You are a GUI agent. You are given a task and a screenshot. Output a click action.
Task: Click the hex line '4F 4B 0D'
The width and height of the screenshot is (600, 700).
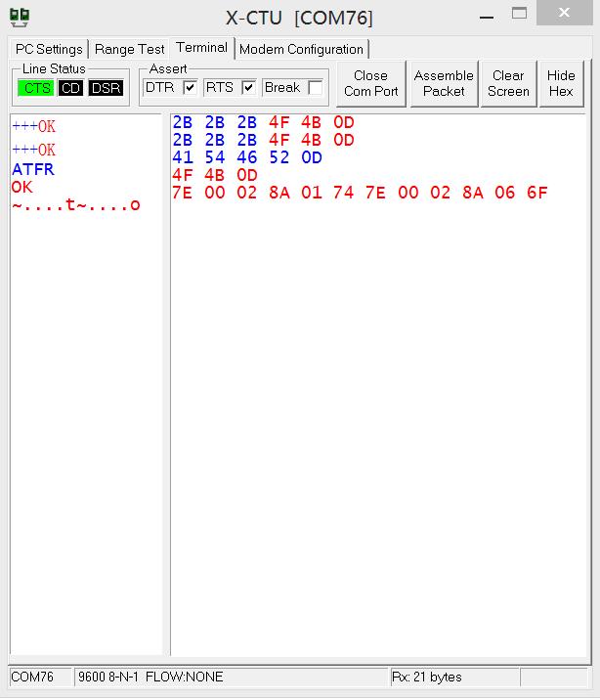point(215,175)
